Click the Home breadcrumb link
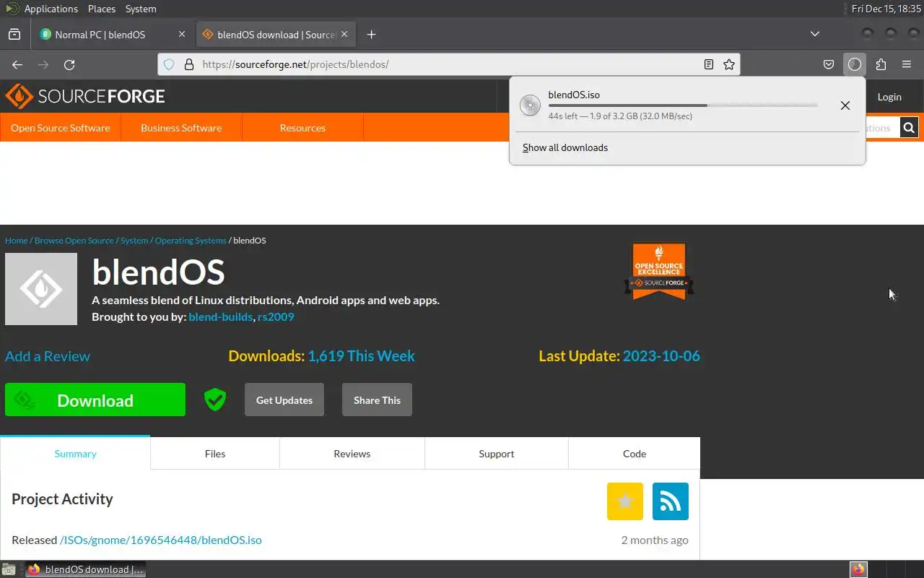 [x=16, y=241]
